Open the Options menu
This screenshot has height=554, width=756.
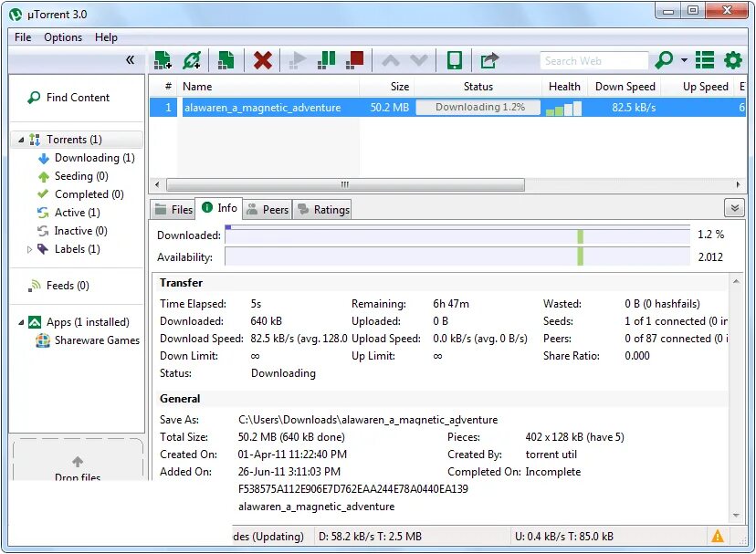click(x=63, y=37)
